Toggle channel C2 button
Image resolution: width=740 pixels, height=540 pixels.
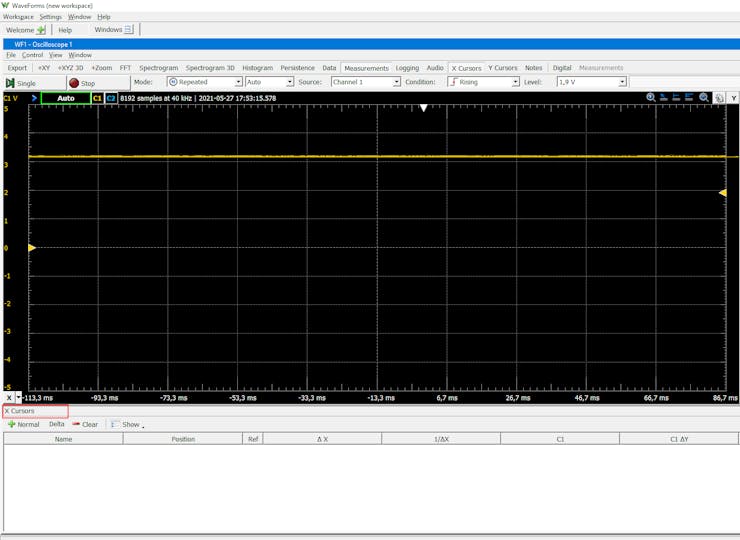pyautogui.click(x=111, y=98)
